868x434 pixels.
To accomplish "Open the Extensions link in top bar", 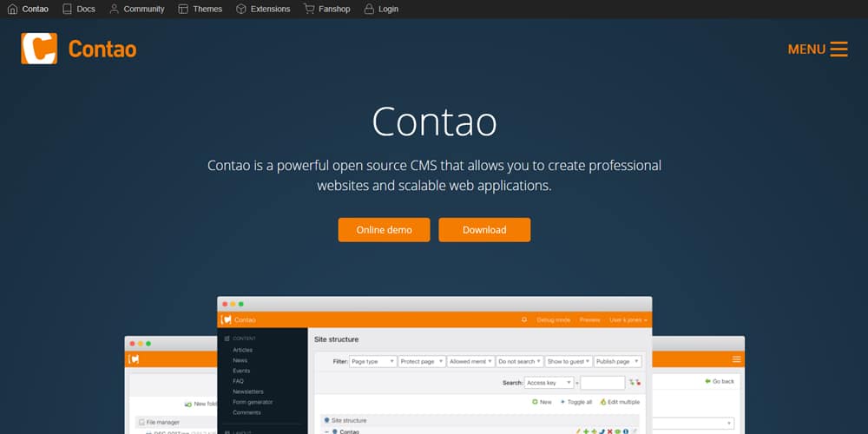I will (270, 9).
